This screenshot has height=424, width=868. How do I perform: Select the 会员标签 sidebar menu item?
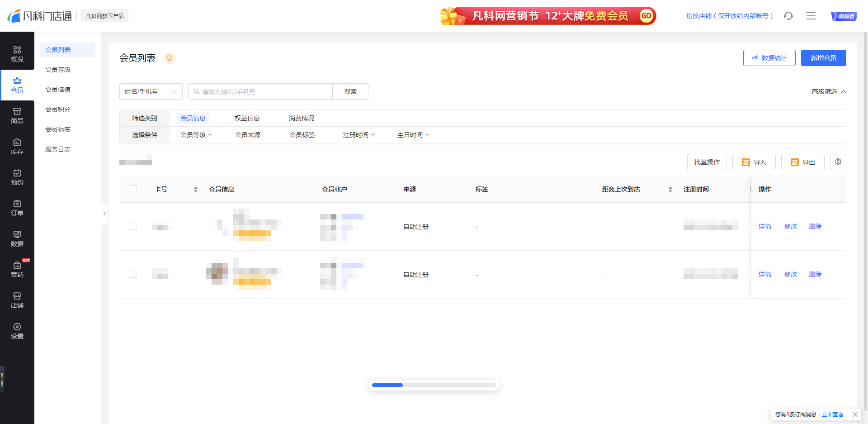click(x=58, y=129)
